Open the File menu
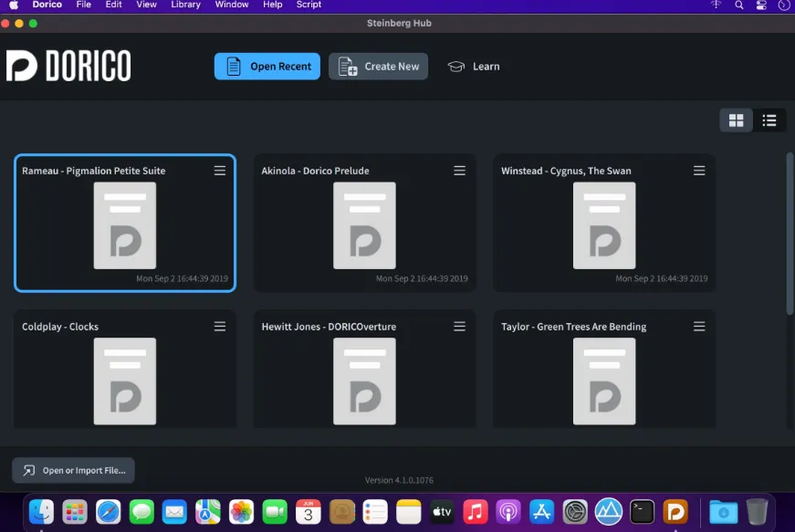 click(x=84, y=5)
